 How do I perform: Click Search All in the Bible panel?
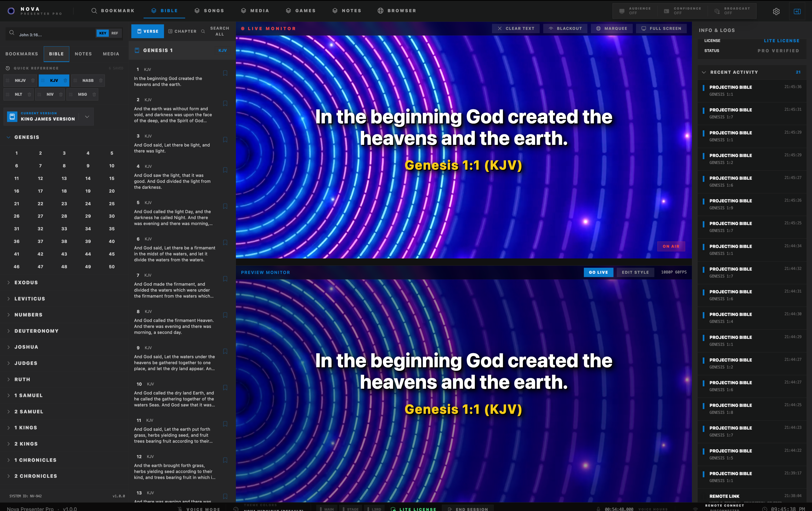point(216,31)
